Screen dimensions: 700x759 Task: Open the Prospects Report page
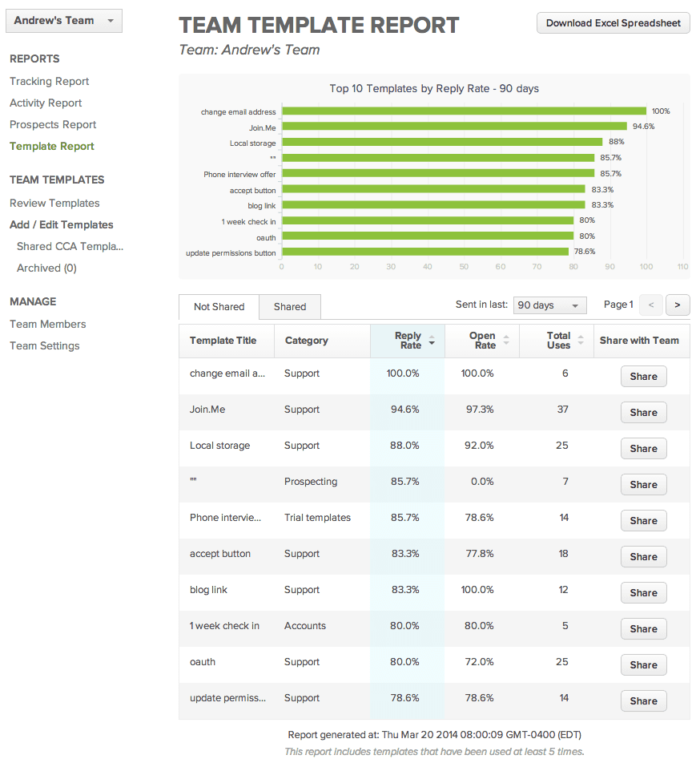53,124
